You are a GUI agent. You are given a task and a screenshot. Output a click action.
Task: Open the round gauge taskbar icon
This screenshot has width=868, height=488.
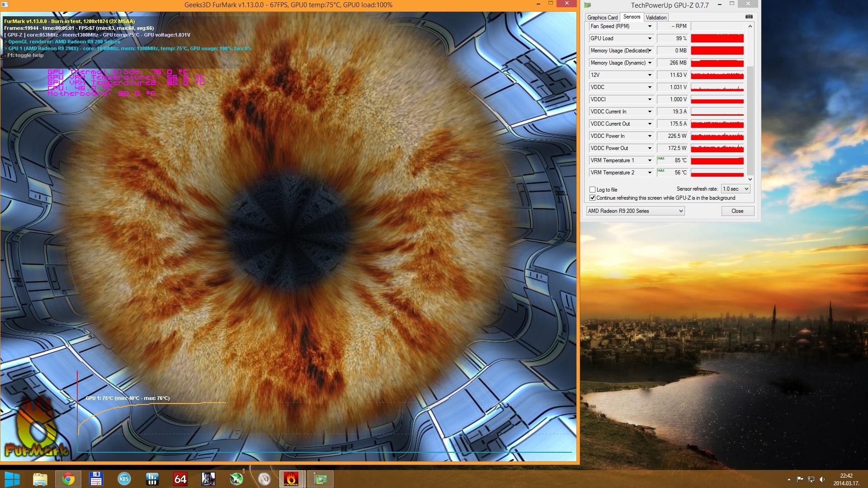point(264,479)
